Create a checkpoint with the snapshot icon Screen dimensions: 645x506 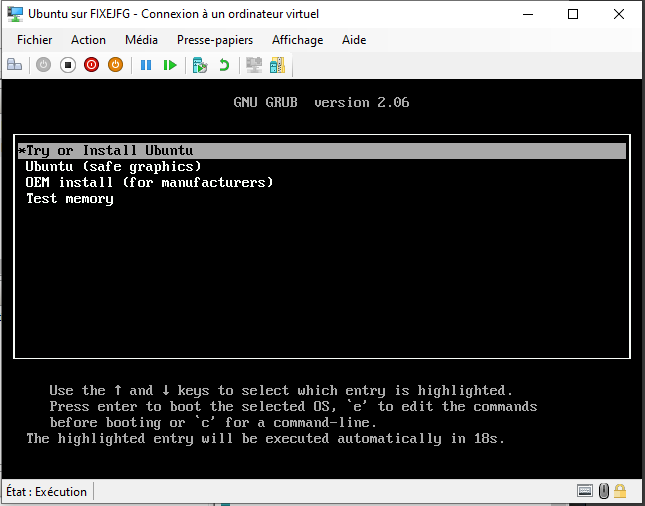[x=200, y=65]
